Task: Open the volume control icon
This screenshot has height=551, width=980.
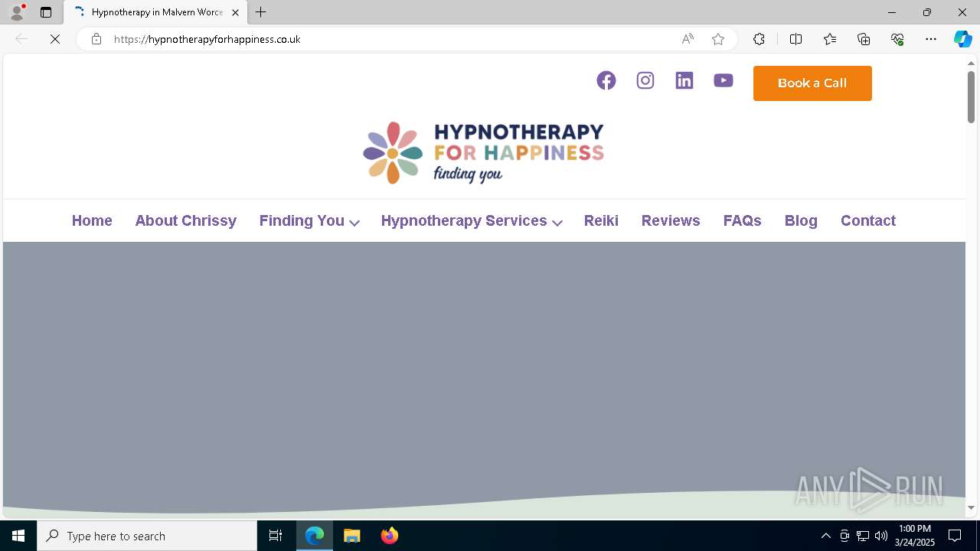Action: click(881, 536)
